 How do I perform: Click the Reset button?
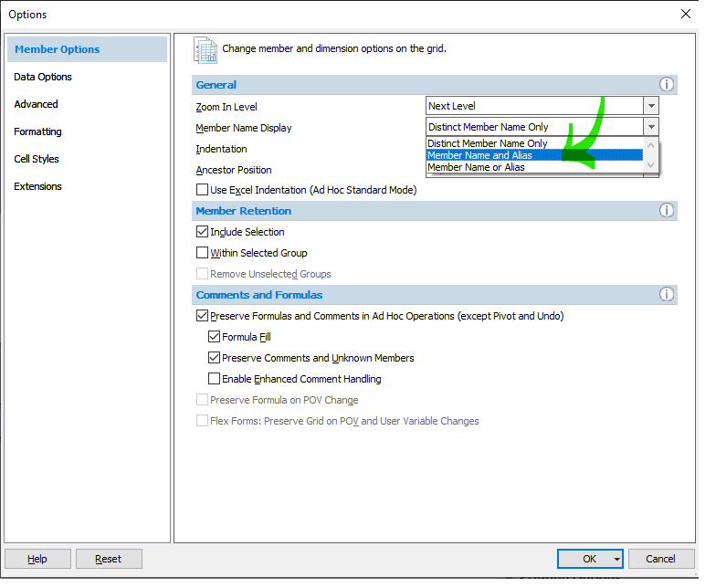109,559
